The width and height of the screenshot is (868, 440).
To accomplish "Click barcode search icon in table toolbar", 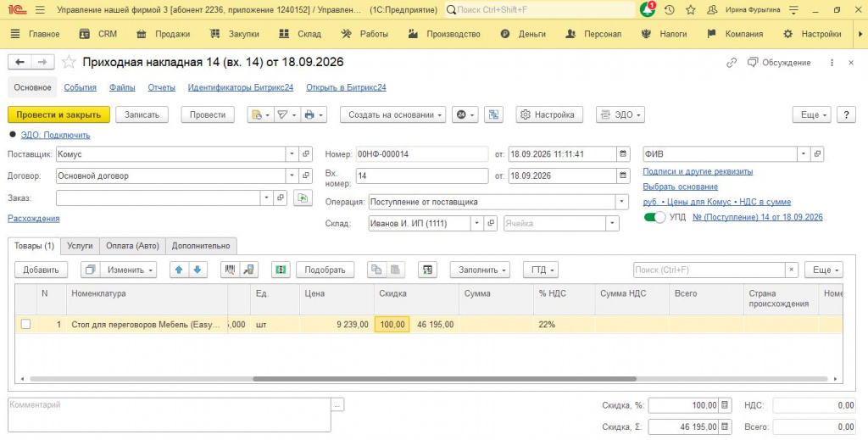I will pyautogui.click(x=230, y=270).
